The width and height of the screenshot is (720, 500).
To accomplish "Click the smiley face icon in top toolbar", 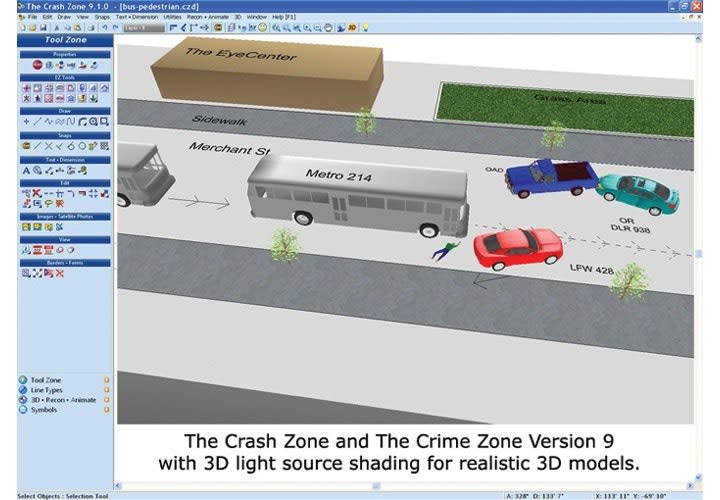I will (262, 28).
